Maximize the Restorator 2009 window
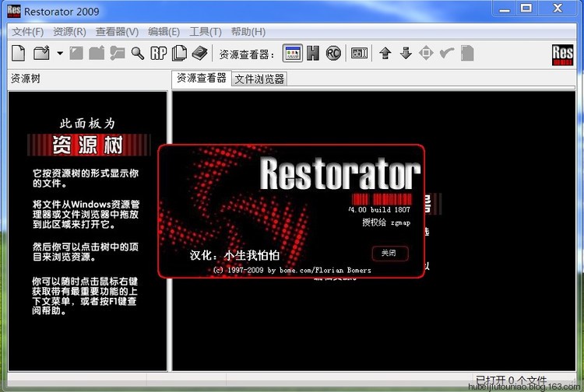The image size is (584, 392). (526, 9)
